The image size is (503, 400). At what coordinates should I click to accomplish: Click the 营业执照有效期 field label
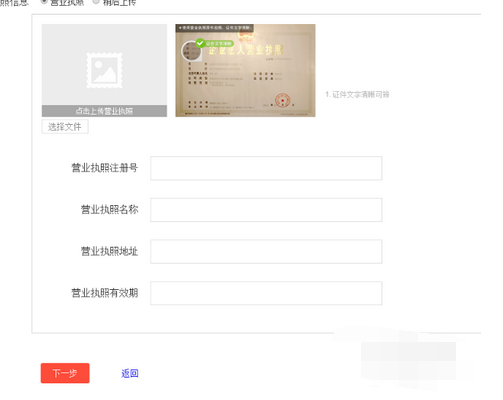[x=105, y=293]
